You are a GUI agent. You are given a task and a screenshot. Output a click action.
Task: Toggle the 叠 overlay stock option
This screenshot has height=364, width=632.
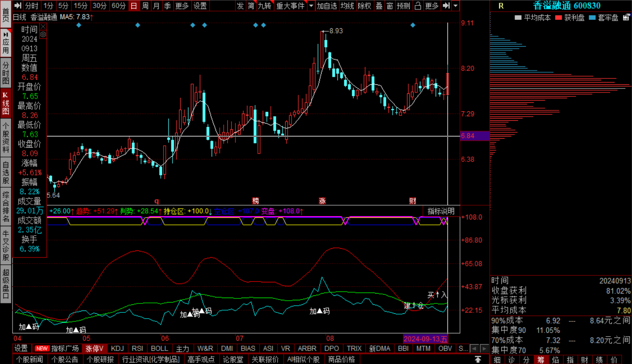tap(379, 6)
